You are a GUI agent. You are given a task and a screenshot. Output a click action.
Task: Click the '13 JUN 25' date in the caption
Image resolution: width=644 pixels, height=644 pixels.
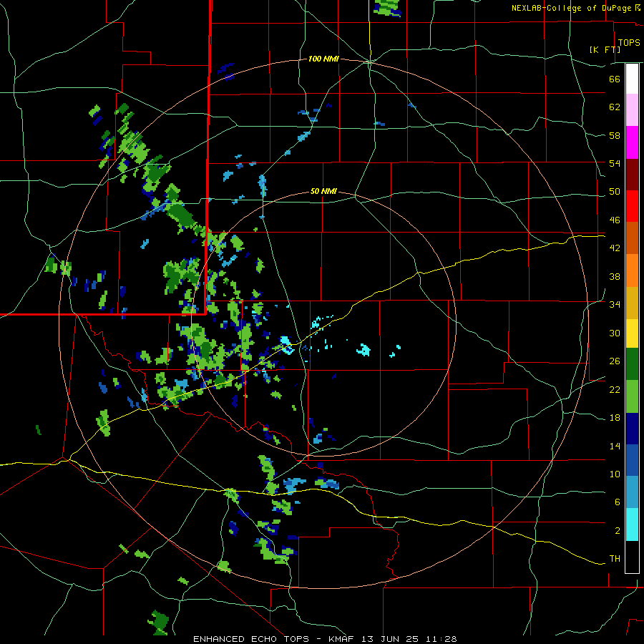point(389,639)
